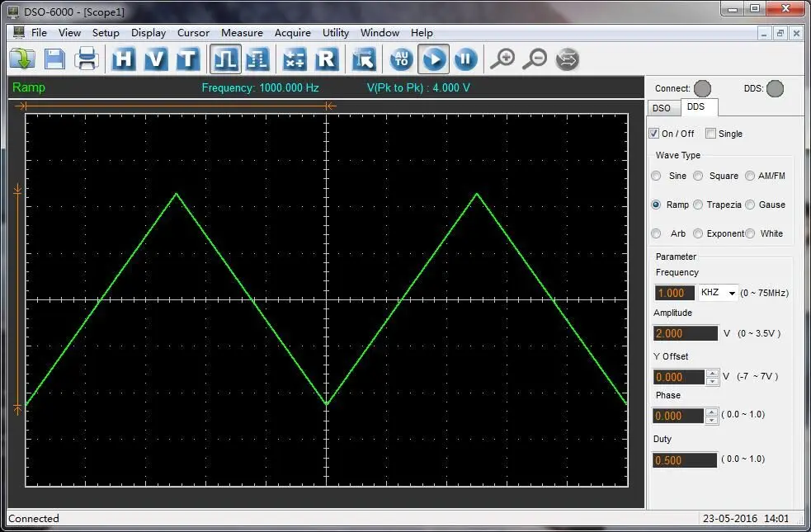
Task: Choose the Square wave radio button
Action: (698, 176)
